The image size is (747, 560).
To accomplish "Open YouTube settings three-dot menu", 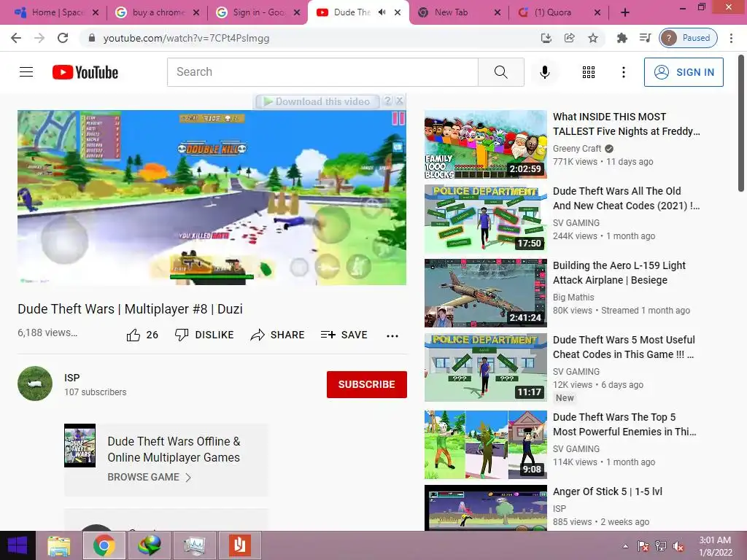I will [x=623, y=72].
